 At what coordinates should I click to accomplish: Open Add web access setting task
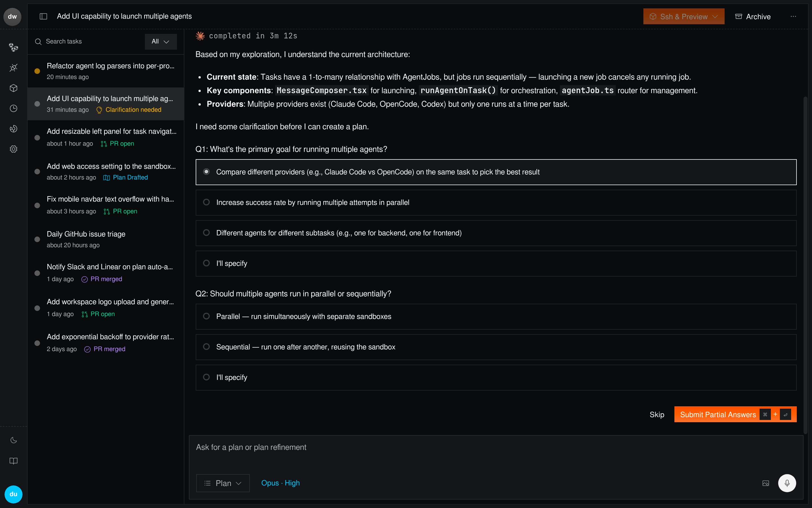[x=106, y=171]
